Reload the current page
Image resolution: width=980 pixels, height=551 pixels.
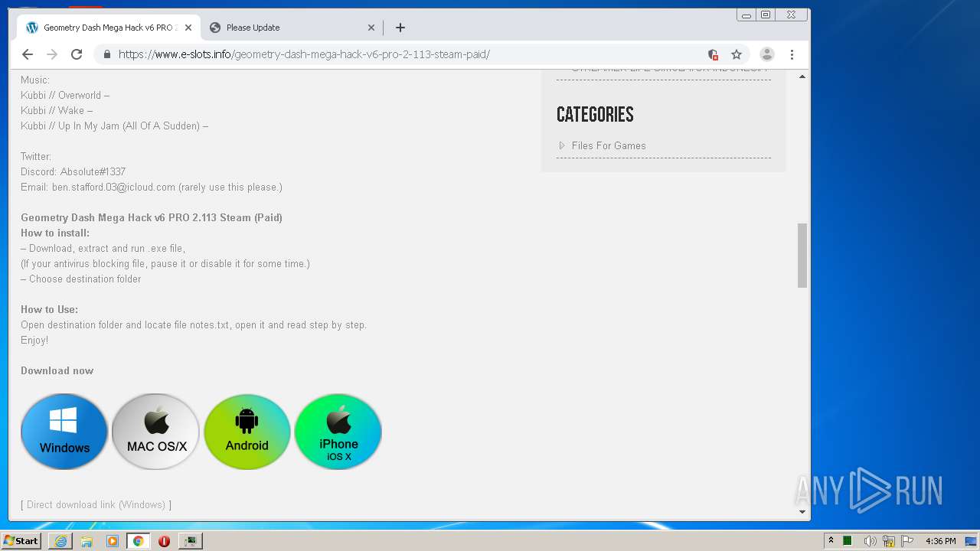77,54
